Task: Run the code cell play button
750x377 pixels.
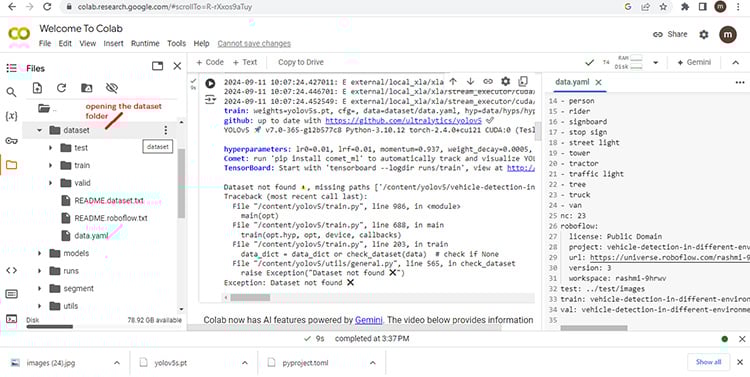Action: point(210,83)
